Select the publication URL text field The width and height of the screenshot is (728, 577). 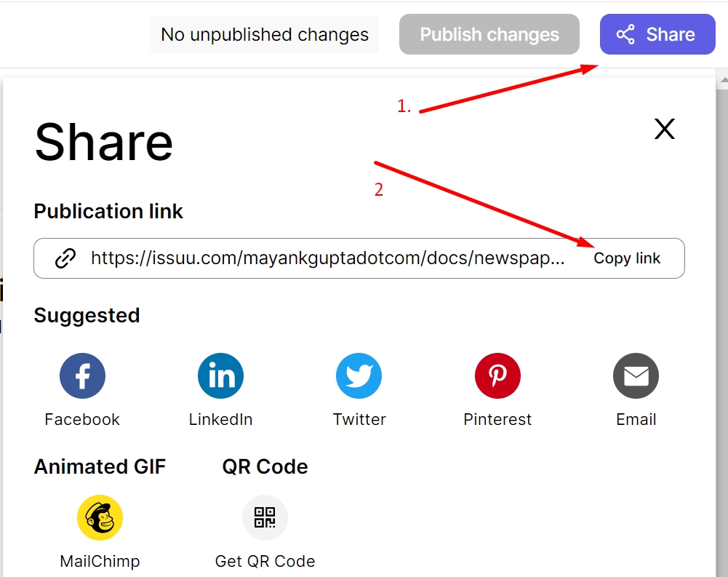pyautogui.click(x=327, y=258)
